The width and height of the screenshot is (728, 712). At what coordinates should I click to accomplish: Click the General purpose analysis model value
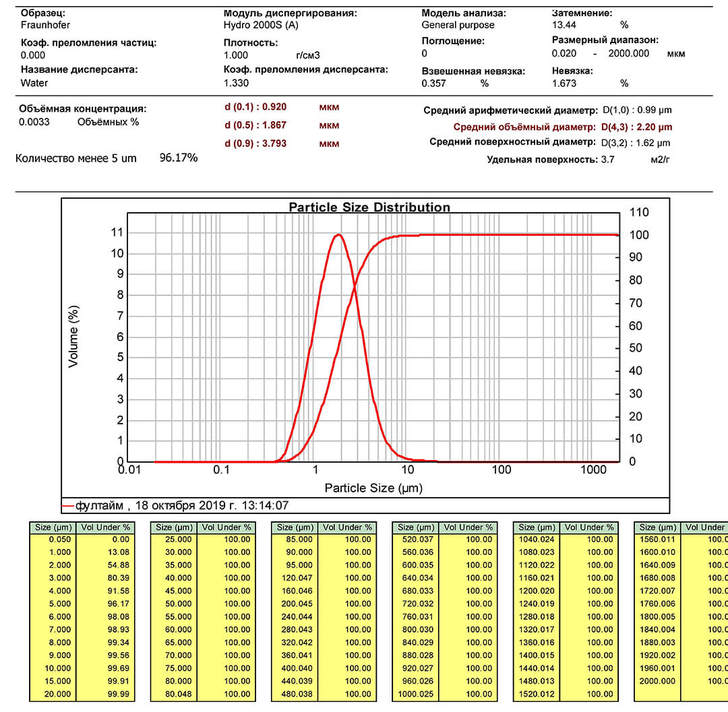point(458,26)
